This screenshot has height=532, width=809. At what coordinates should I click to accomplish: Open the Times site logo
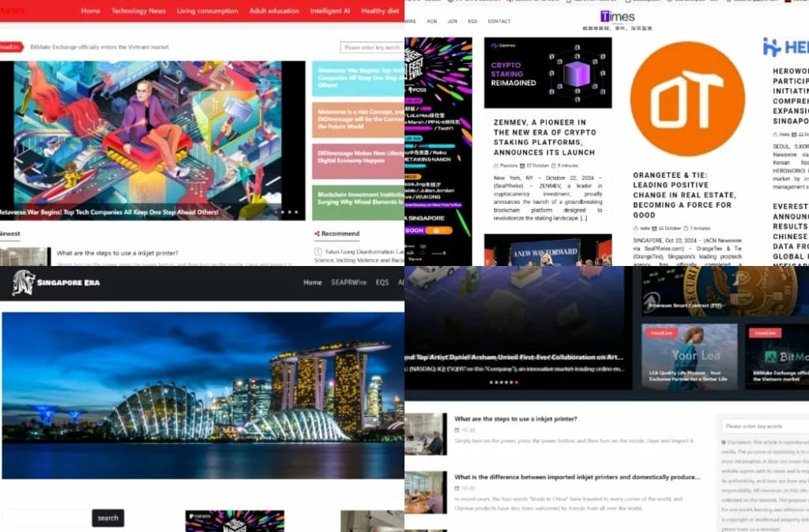point(617,17)
